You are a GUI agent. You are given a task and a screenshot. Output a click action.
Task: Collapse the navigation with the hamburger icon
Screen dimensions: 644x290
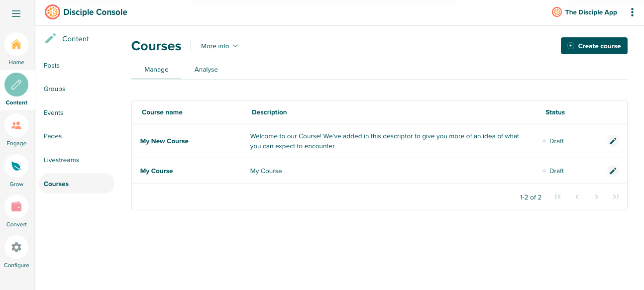click(x=16, y=13)
